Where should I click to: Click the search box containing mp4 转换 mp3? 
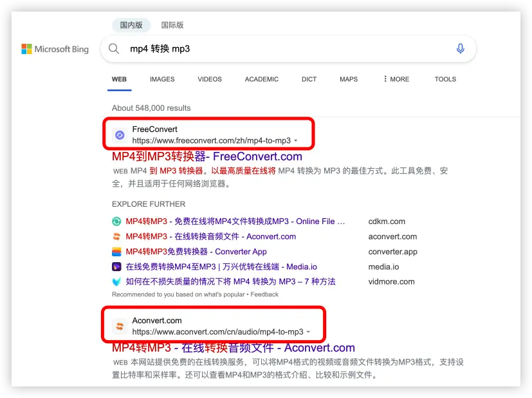[288, 49]
